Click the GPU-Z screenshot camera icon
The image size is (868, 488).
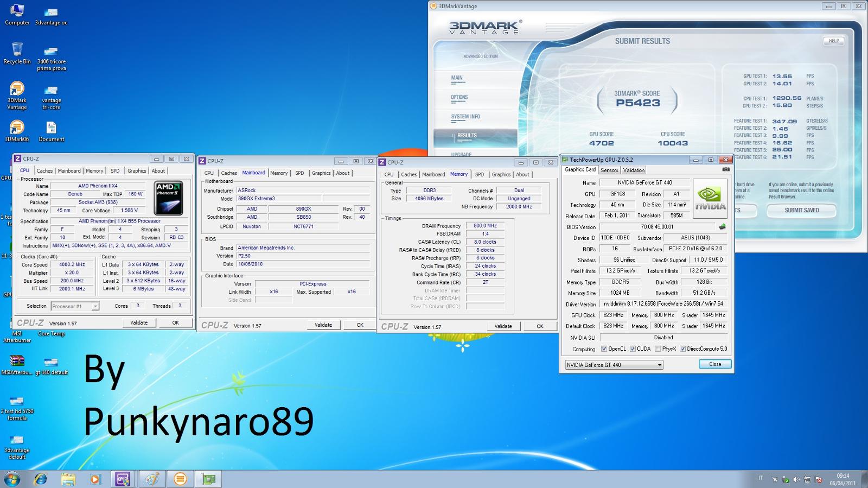pyautogui.click(x=726, y=169)
